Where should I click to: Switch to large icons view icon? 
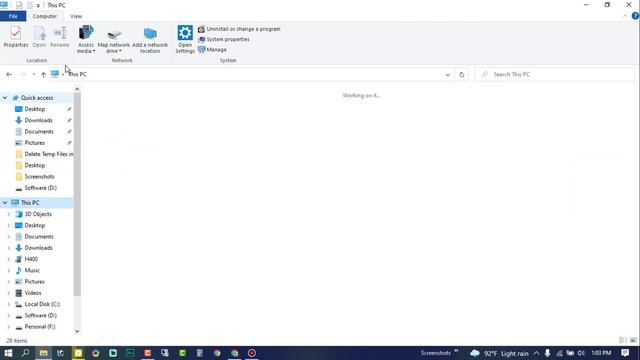pos(633,340)
